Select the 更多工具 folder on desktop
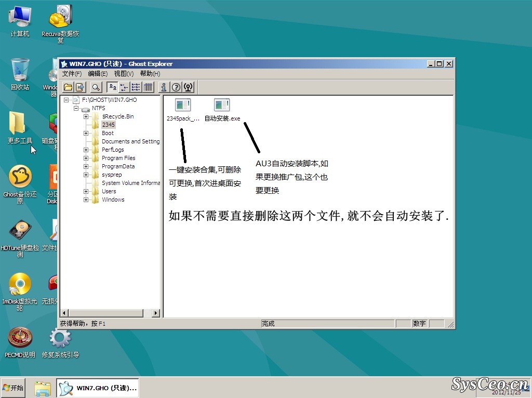This screenshot has width=532, height=398. click(x=20, y=128)
